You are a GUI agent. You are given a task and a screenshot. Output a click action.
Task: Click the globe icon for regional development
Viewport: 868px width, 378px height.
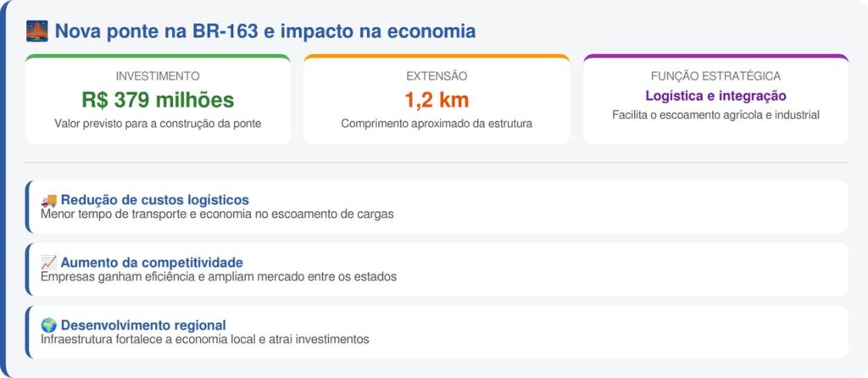tap(48, 325)
